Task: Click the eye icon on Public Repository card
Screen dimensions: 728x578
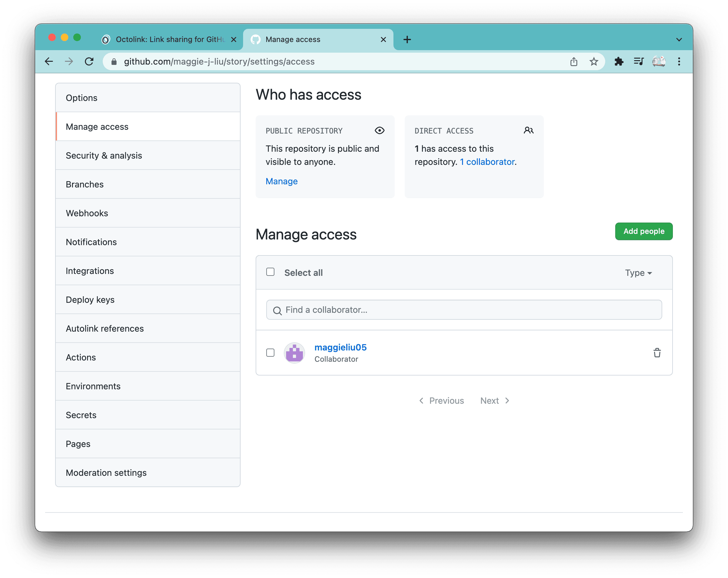Action: (380, 130)
